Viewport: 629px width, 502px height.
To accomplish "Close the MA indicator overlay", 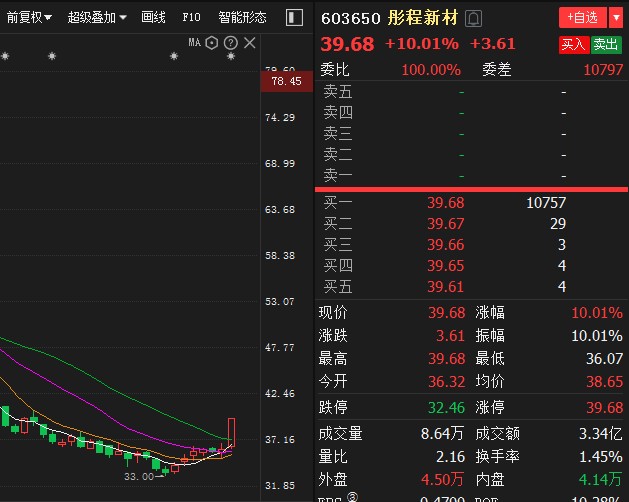I will click(250, 43).
